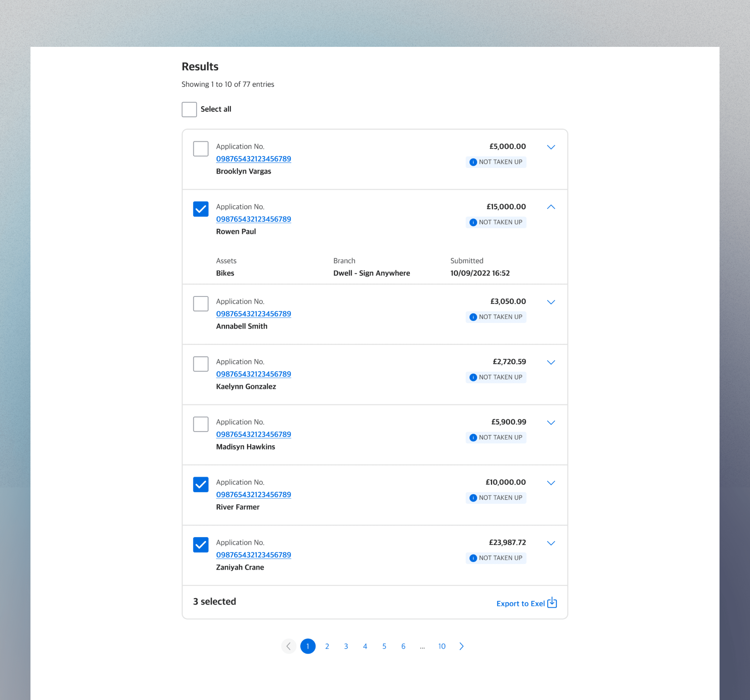Viewport: 750px width, 700px height.
Task: Click info icon on £23,987.72 status badge
Action: tap(473, 559)
